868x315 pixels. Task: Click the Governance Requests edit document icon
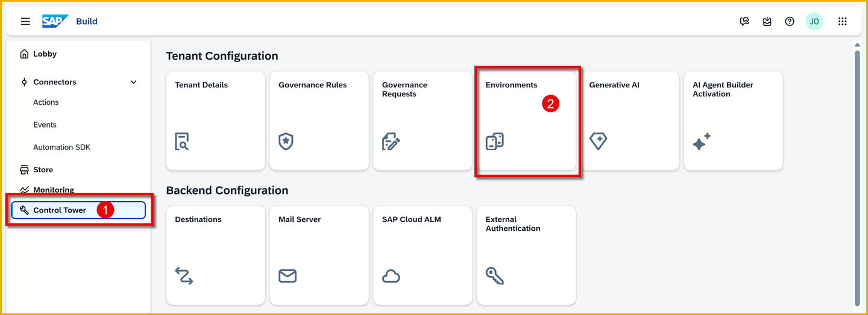click(x=391, y=142)
